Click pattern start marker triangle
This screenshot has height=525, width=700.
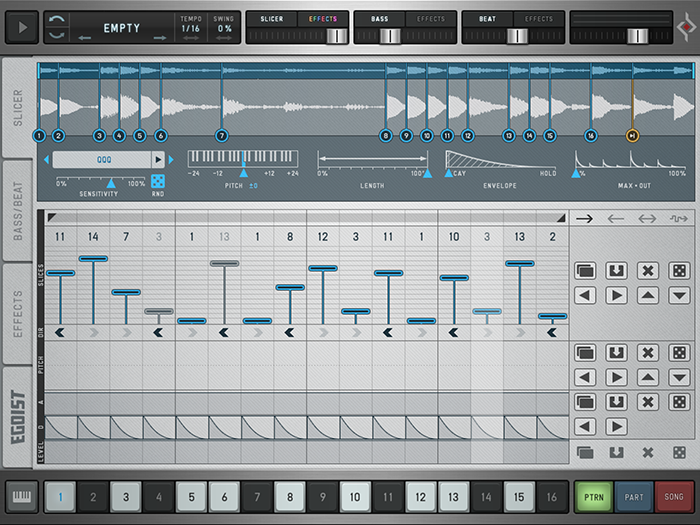(52, 217)
